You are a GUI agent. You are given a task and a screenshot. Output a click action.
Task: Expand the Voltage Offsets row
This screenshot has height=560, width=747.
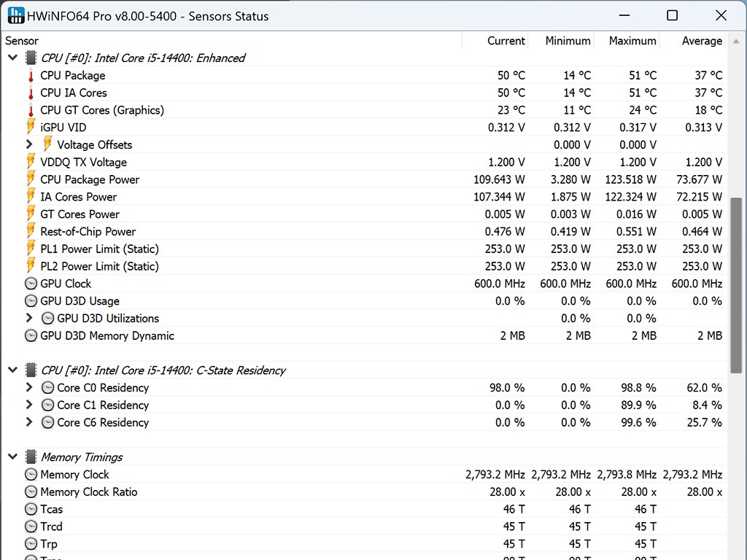click(x=29, y=145)
